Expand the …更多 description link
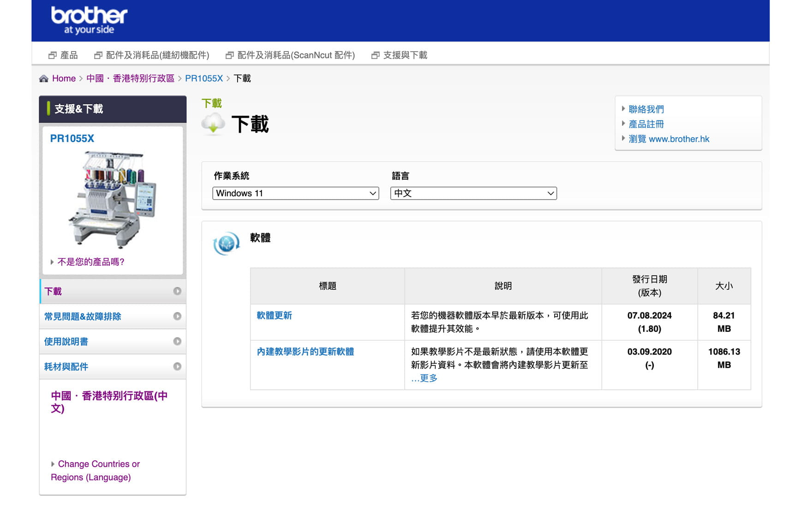812x517 pixels. pyautogui.click(x=424, y=378)
